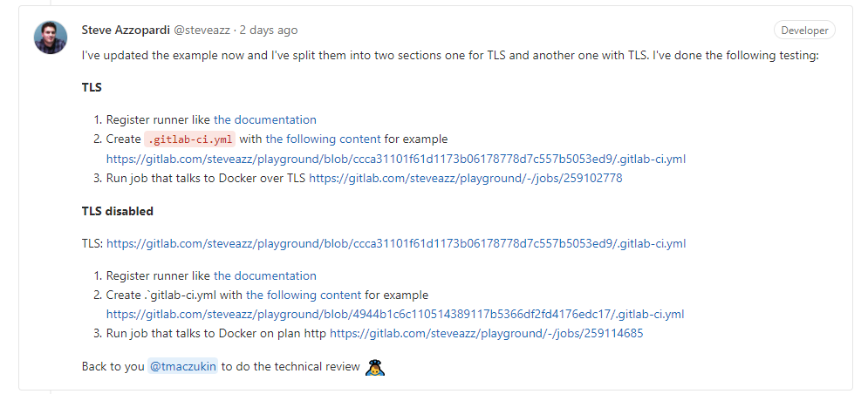Open 'the following content' link in TLS section
The image size is (868, 394).
point(323,139)
